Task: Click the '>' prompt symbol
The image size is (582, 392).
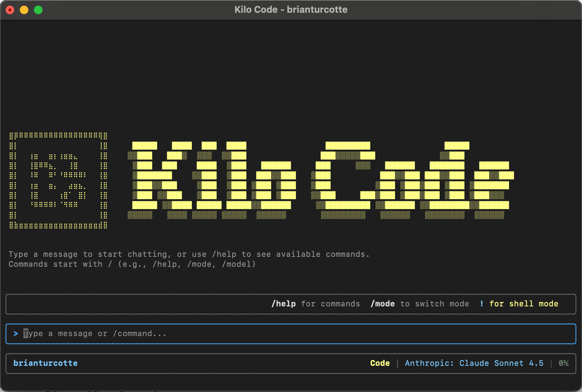Action: click(x=16, y=334)
